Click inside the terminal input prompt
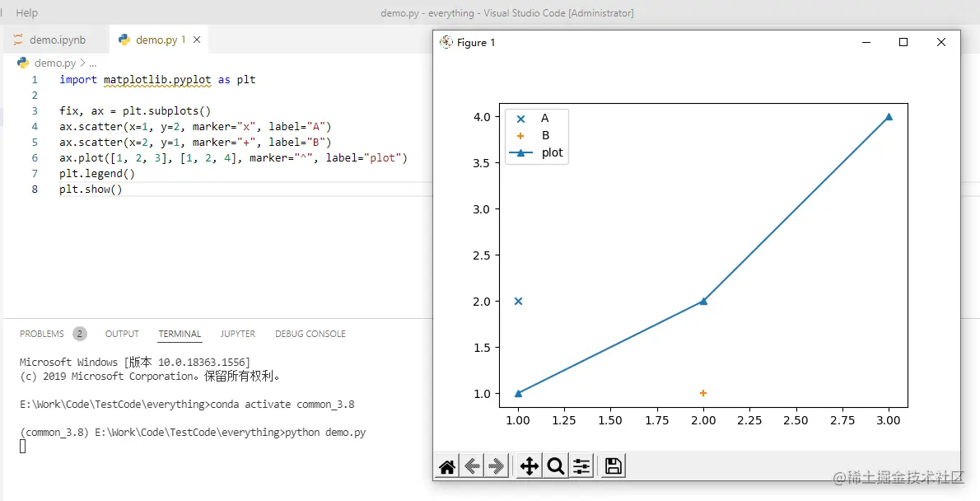This screenshot has width=980, height=501. [x=21, y=447]
